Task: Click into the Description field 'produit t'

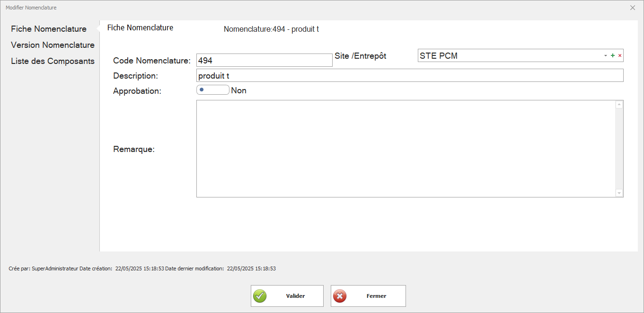Action: tap(409, 76)
